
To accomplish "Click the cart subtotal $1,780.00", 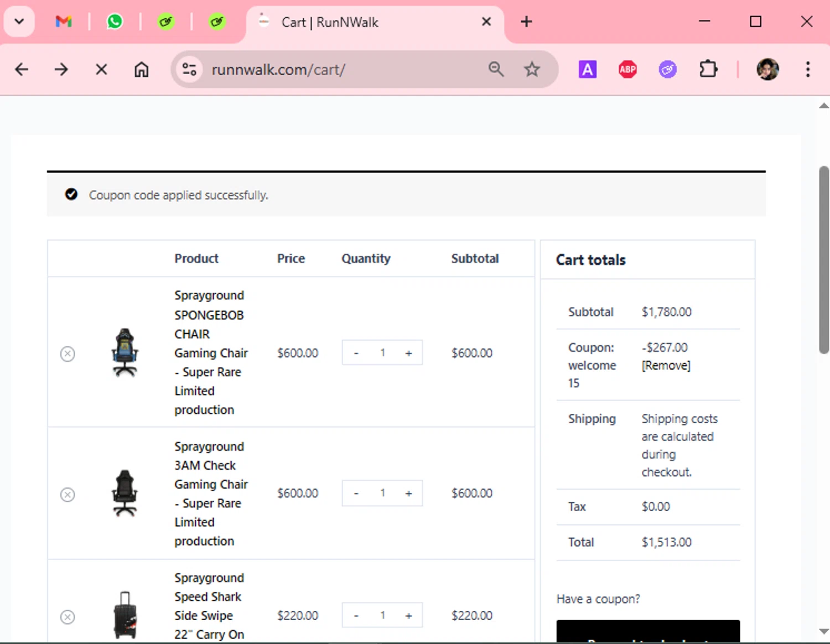I will click(x=666, y=312).
